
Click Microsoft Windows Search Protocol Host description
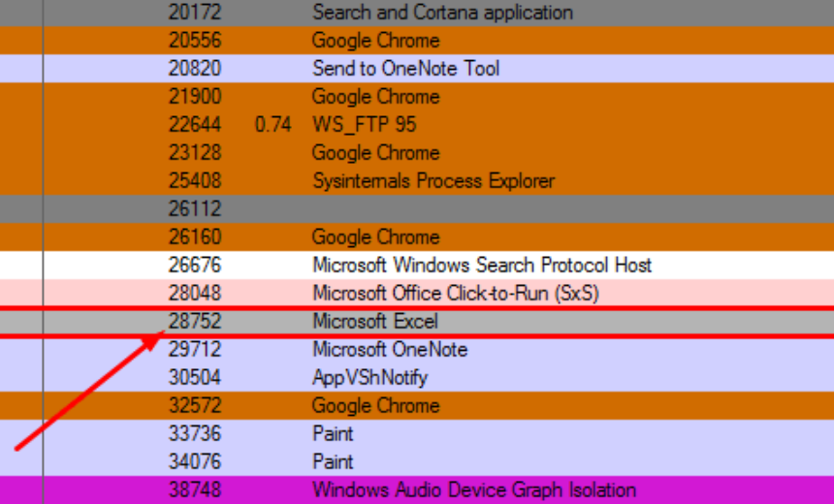[482, 266]
